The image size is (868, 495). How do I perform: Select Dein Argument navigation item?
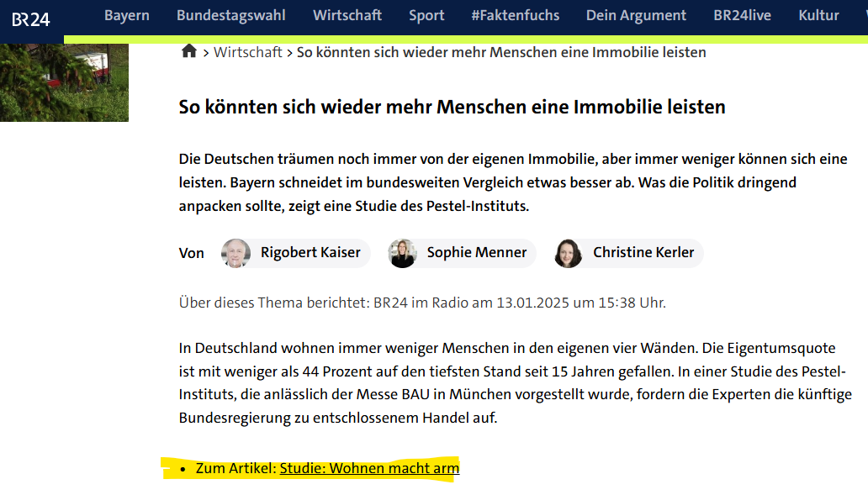pyautogui.click(x=636, y=15)
